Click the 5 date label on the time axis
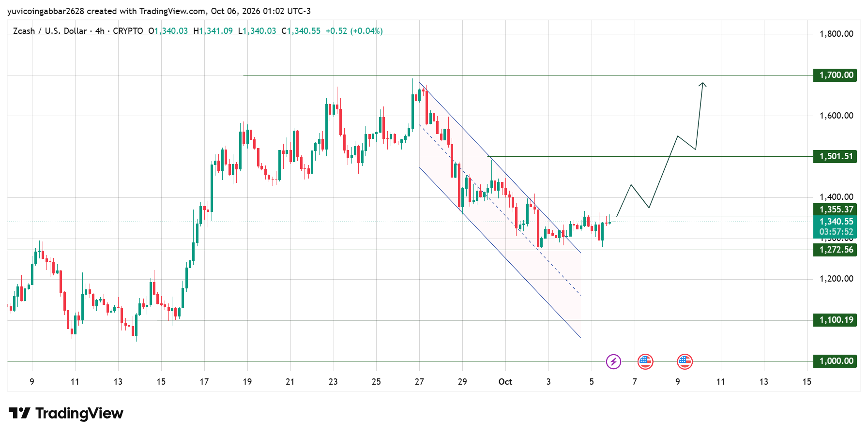The height and width of the screenshot is (435, 868). pos(592,382)
